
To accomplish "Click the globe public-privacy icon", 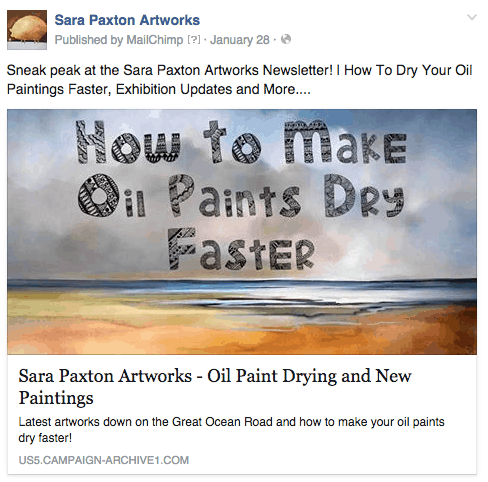I will click(286, 39).
